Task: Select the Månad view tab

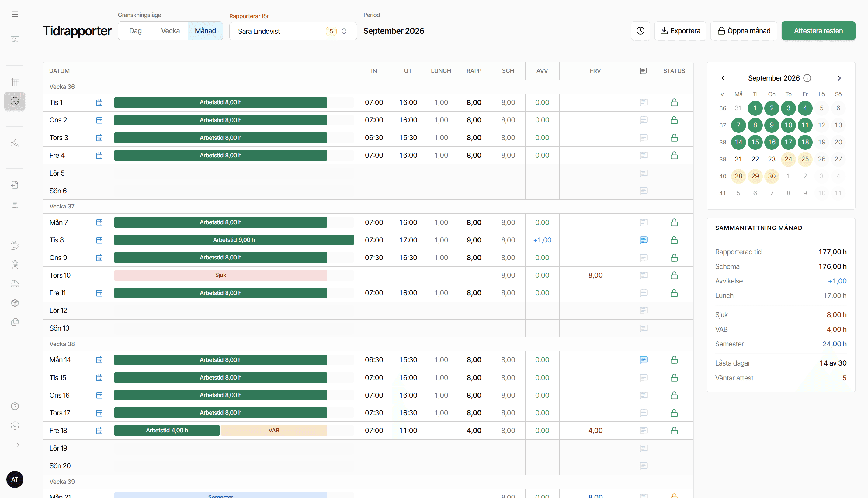Action: tap(205, 31)
